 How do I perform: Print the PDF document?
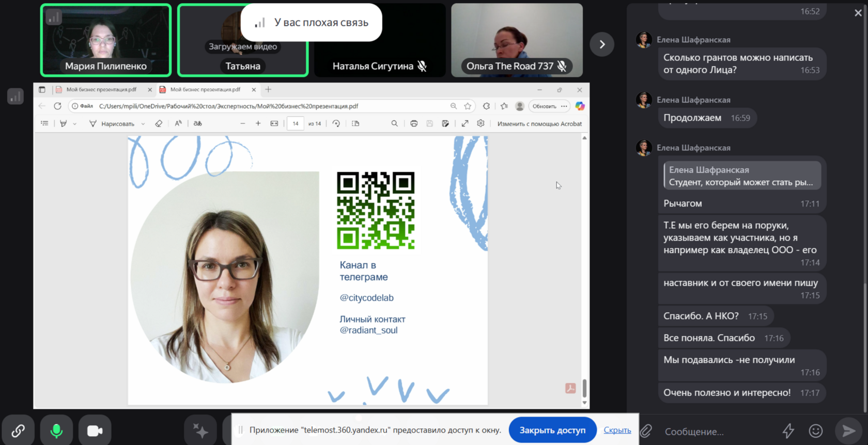pos(414,123)
